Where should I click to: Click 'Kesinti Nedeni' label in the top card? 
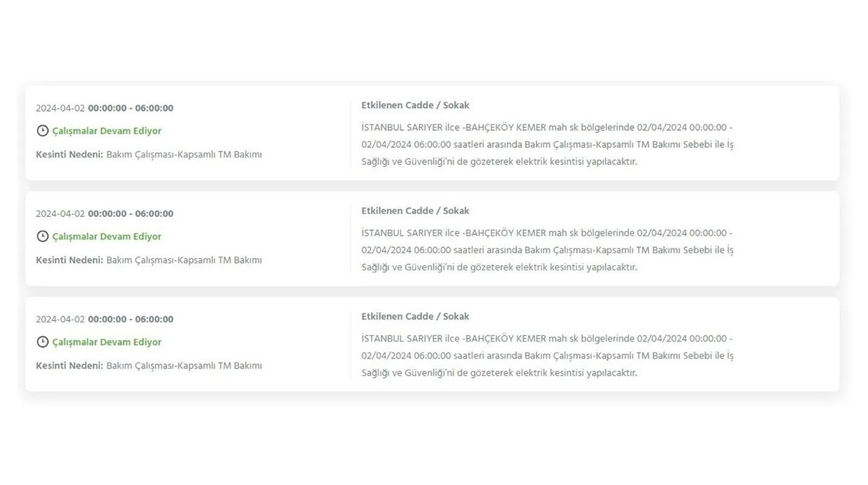point(69,155)
